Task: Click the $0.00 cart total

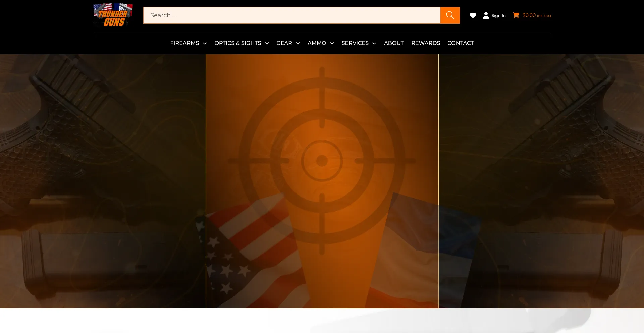Action: click(x=529, y=15)
